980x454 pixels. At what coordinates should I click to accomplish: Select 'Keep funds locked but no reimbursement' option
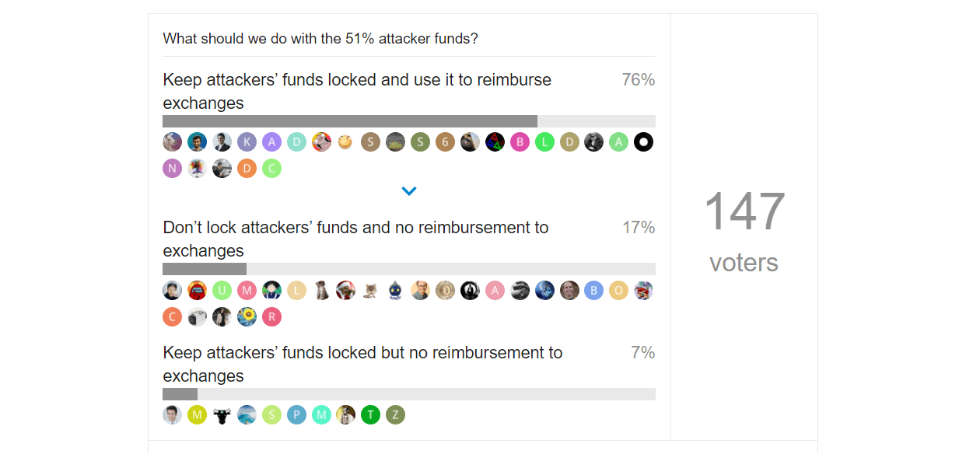pos(362,364)
